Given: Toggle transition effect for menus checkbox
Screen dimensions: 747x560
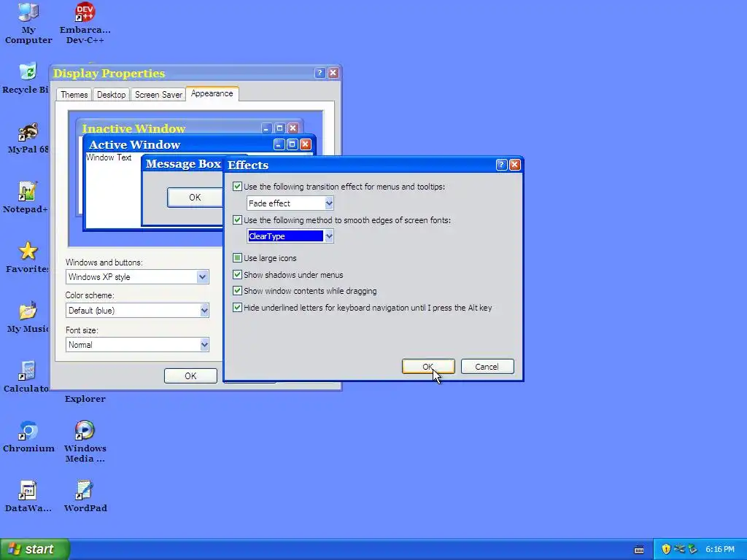Looking at the screenshot, I should 237,187.
